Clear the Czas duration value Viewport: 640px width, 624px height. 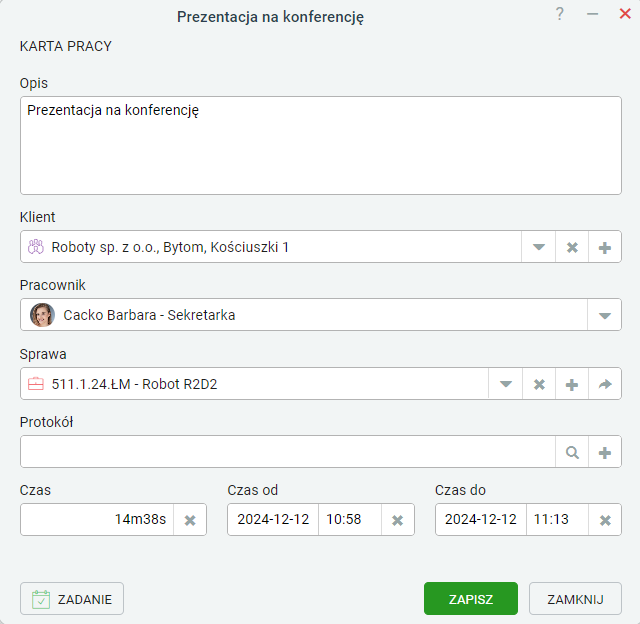tap(190, 520)
